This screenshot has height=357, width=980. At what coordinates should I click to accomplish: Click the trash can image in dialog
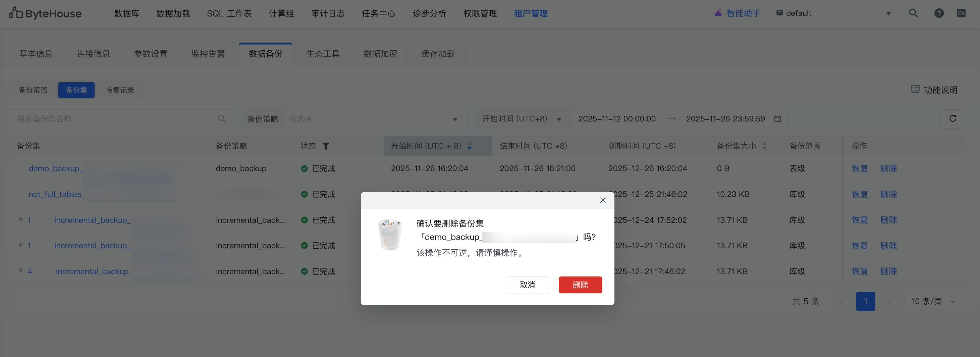tap(390, 234)
